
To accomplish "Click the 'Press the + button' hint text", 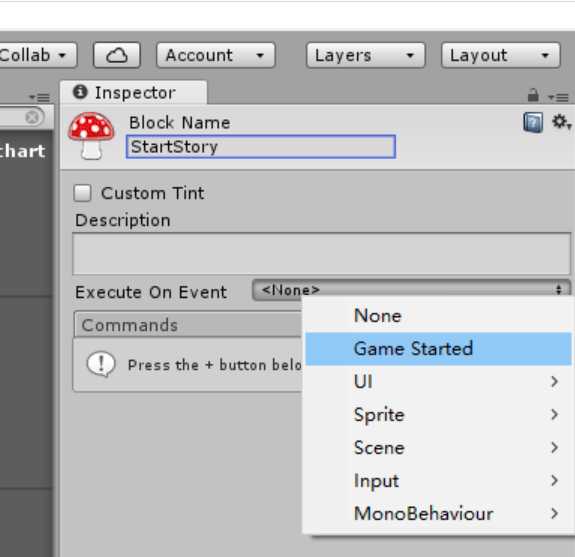I will coord(215,365).
